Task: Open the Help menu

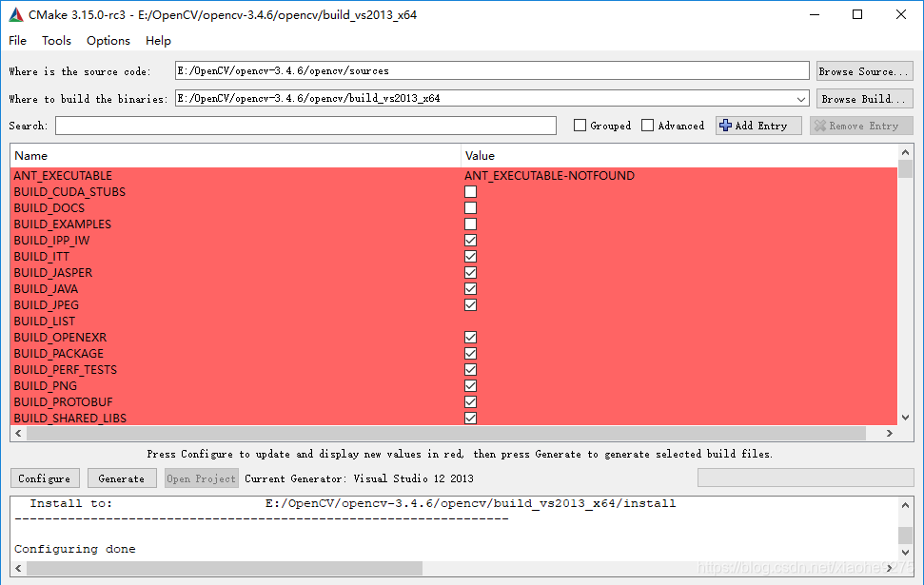Action: click(x=159, y=41)
